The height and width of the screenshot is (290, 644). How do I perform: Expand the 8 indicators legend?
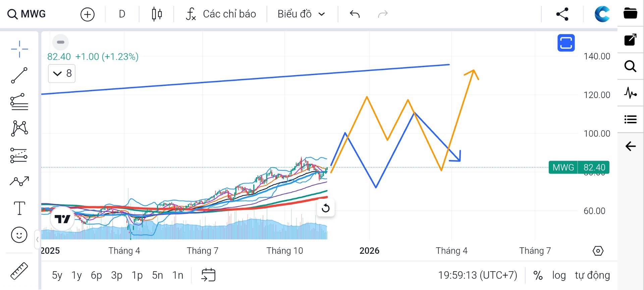pos(62,74)
